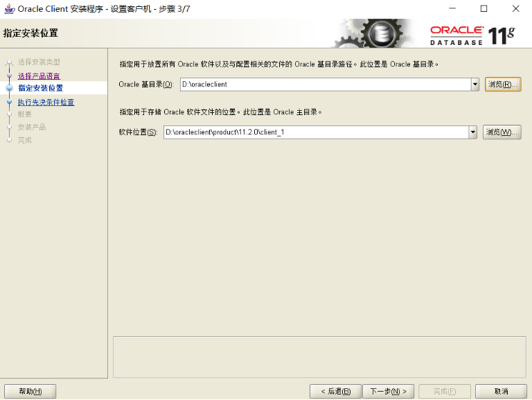532x400 pixels.
Task: Click the 浏览(W)... button for software location
Action: coord(502,132)
